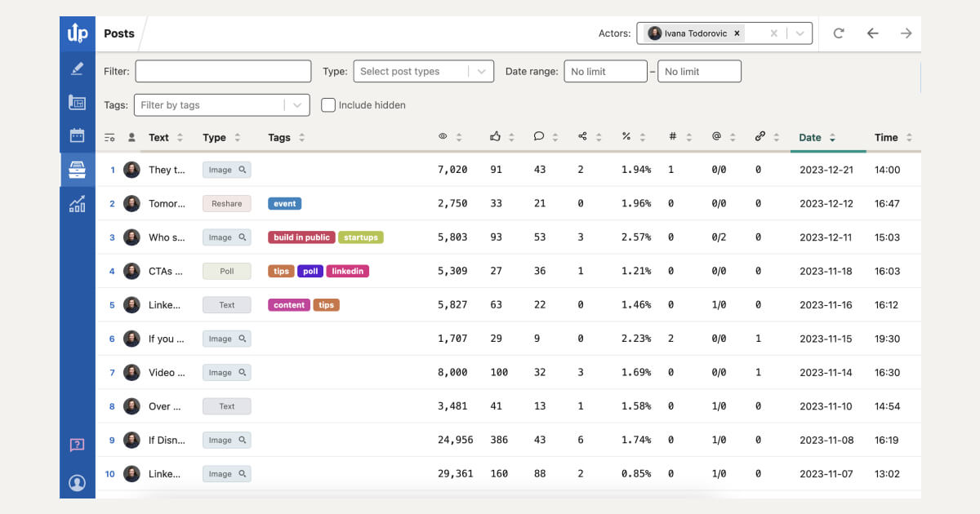The width and height of the screenshot is (980, 514).
Task: Select the analytics chart icon in the sidebar
Action: (77, 205)
